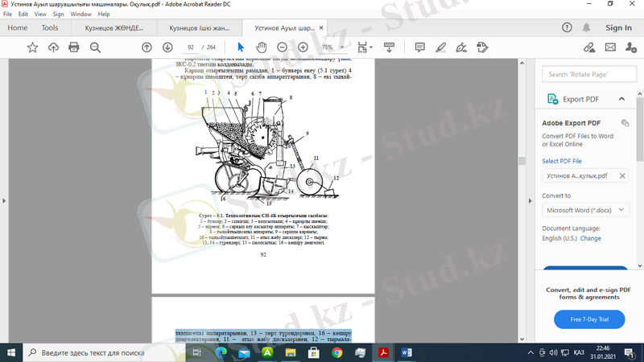The height and width of the screenshot is (362, 644).
Task: Select the hand pan tool
Action: [x=261, y=47]
